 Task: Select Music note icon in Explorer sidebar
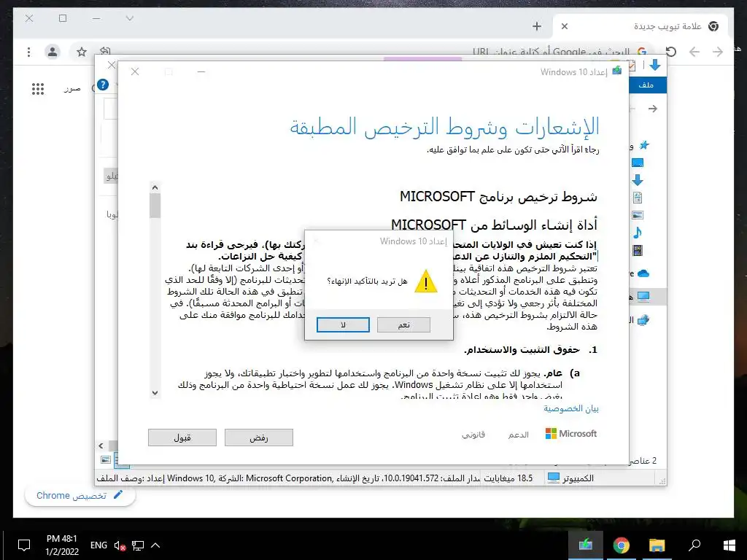638,233
